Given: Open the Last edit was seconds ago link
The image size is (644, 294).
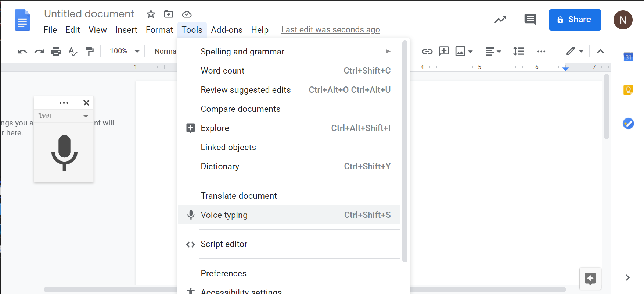Looking at the screenshot, I should click(331, 30).
